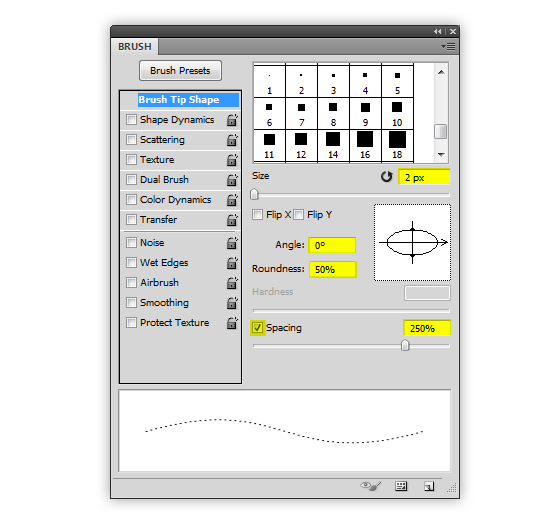The image size is (558, 532).
Task: Uncheck the Spacing checkbox
Action: (x=258, y=327)
